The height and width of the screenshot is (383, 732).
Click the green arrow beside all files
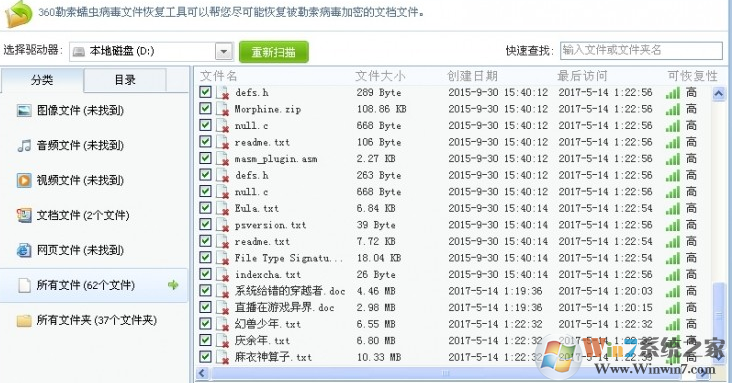click(x=173, y=285)
